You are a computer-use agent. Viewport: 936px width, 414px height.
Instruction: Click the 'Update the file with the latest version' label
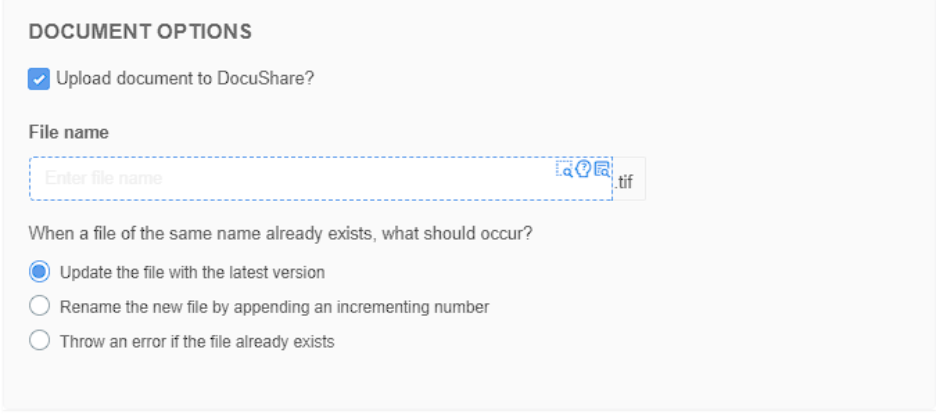point(192,273)
